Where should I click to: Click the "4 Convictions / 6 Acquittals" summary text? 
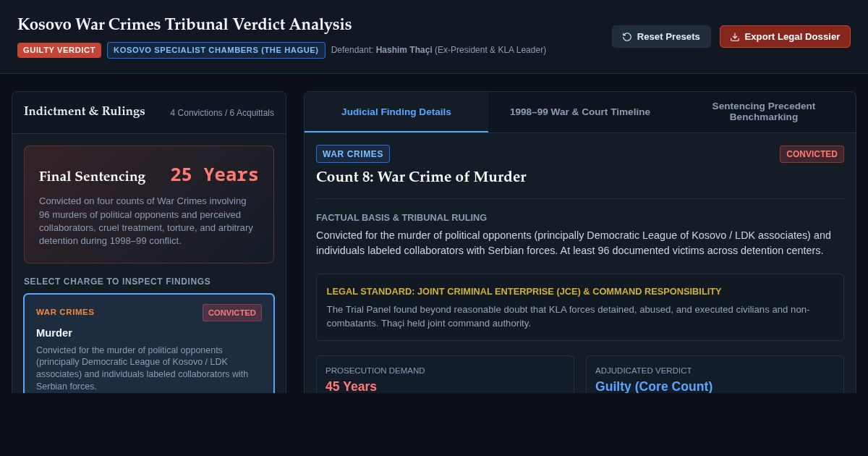(x=222, y=113)
